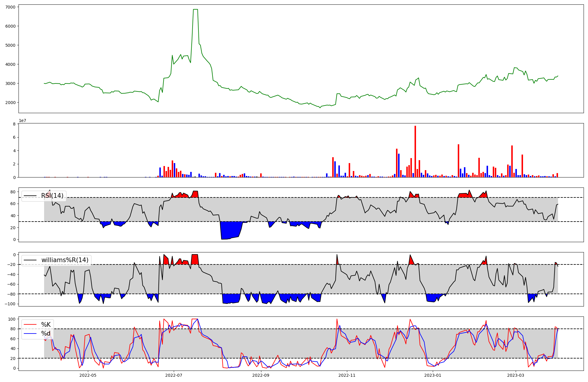
Task: Click the flat peak of the green price line
Action: [x=195, y=9]
